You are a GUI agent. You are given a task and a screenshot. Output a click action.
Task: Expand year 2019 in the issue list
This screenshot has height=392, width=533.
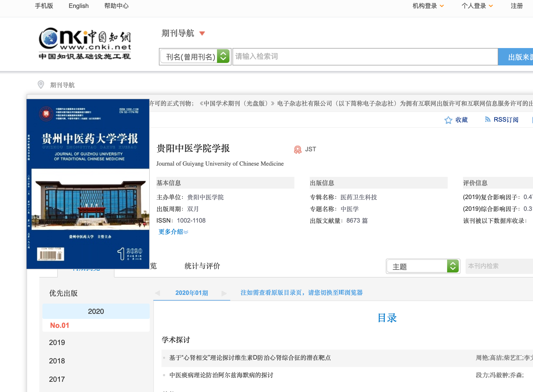tap(57, 342)
